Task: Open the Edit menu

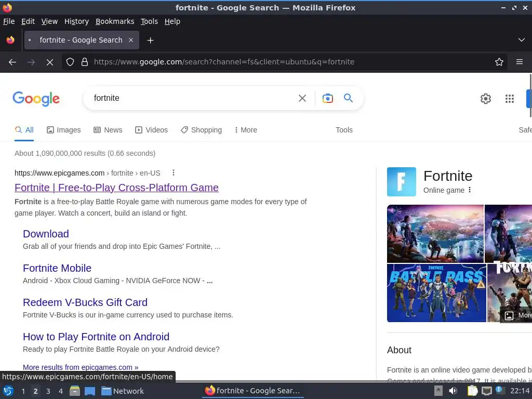Action: coord(28,21)
